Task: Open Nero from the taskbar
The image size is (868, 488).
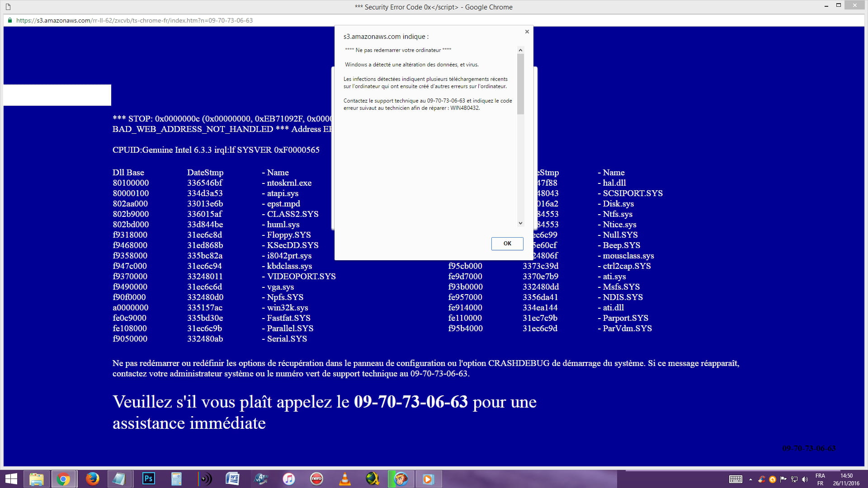Action: pos(316,479)
